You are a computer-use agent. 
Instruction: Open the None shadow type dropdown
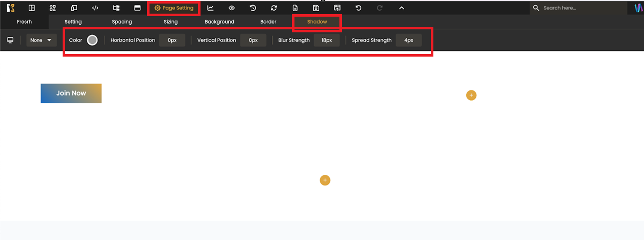coord(41,40)
